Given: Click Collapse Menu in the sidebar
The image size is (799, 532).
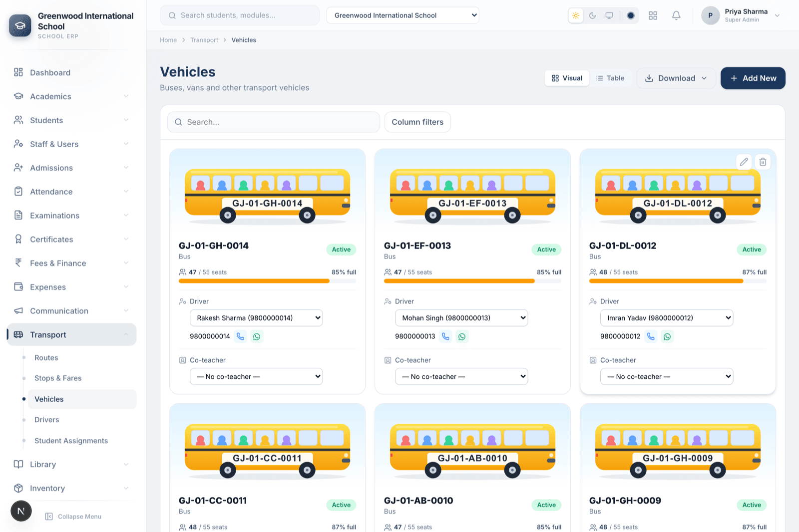Looking at the screenshot, I should [73, 517].
